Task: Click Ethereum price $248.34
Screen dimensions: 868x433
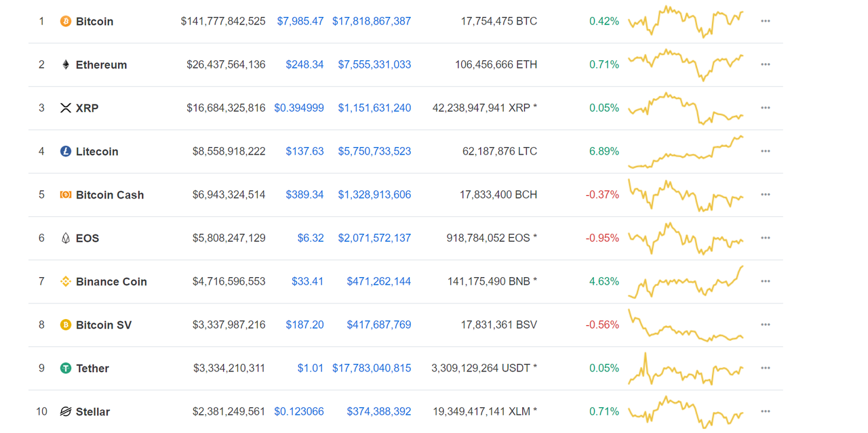Action: coord(304,64)
